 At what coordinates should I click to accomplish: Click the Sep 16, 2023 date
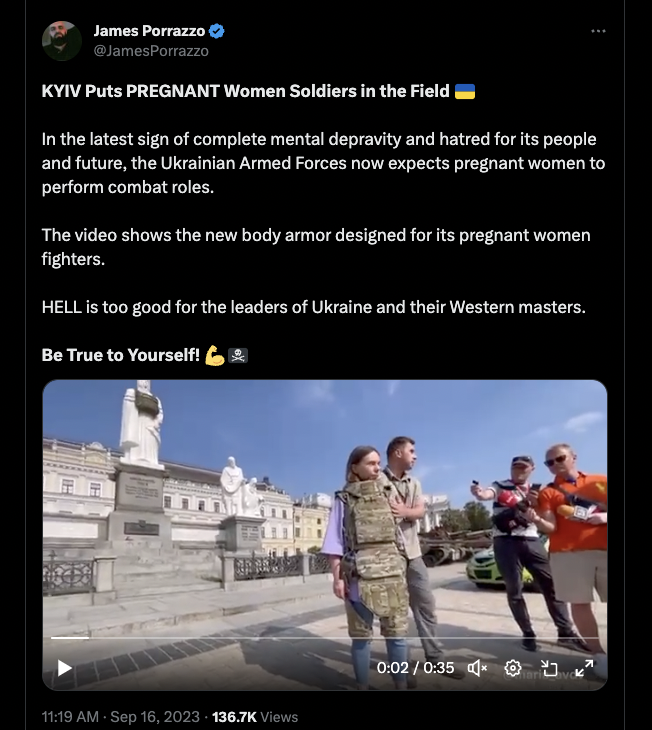click(155, 717)
